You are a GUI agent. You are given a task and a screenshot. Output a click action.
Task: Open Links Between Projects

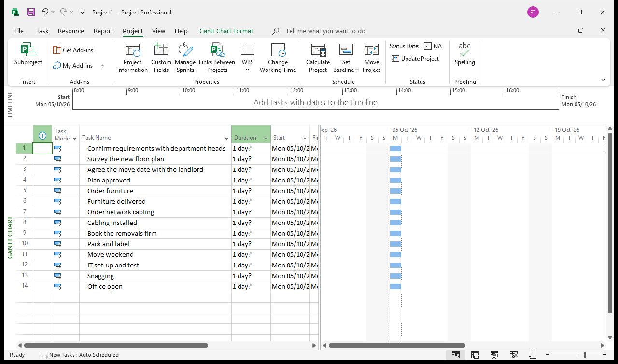217,58
